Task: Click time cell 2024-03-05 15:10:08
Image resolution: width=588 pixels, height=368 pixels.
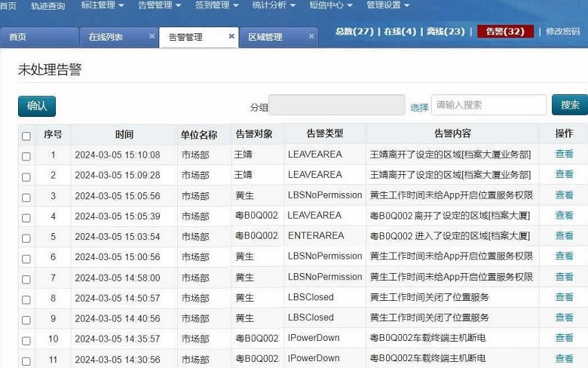Action: [118, 155]
